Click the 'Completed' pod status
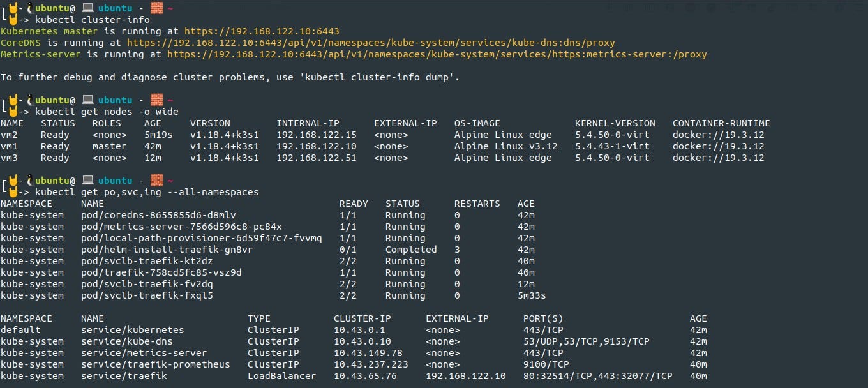The image size is (868, 388). coord(411,250)
